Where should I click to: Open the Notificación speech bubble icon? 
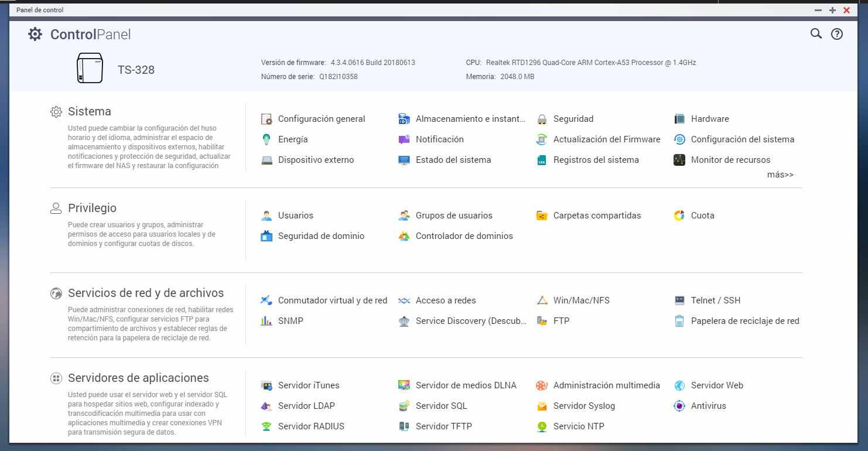404,139
